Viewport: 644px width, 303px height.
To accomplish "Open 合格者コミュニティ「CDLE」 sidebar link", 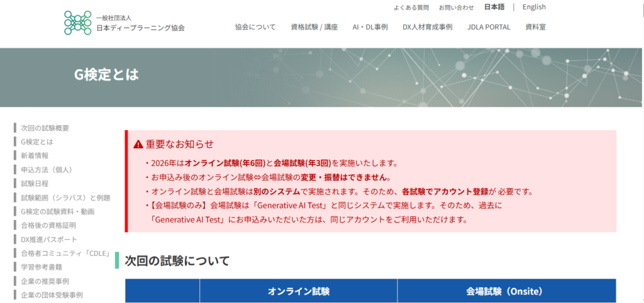I will point(65,253).
